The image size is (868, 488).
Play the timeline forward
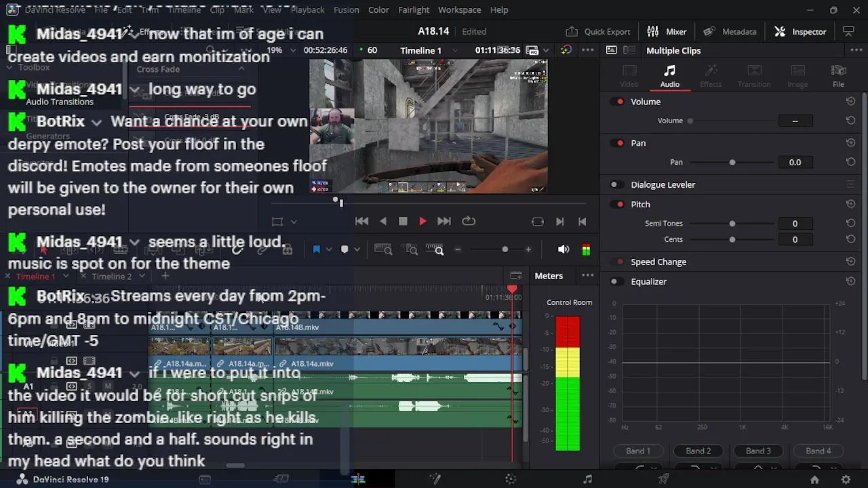(422, 221)
